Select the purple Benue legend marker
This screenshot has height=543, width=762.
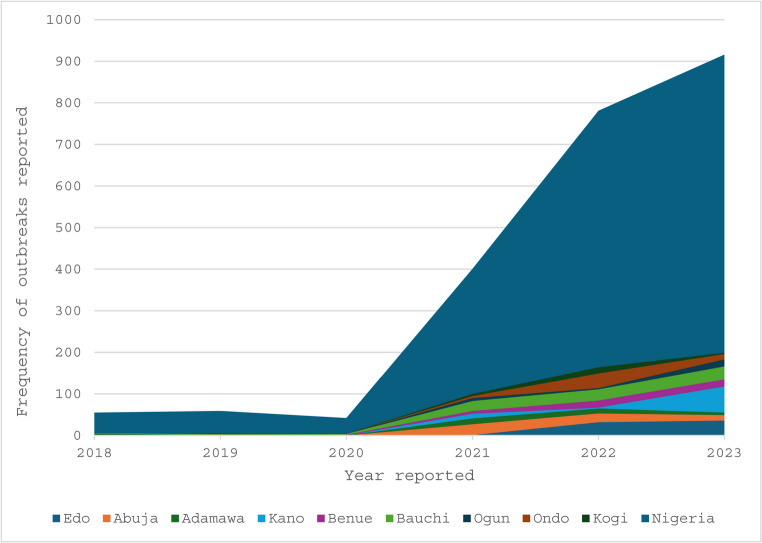click(320, 519)
